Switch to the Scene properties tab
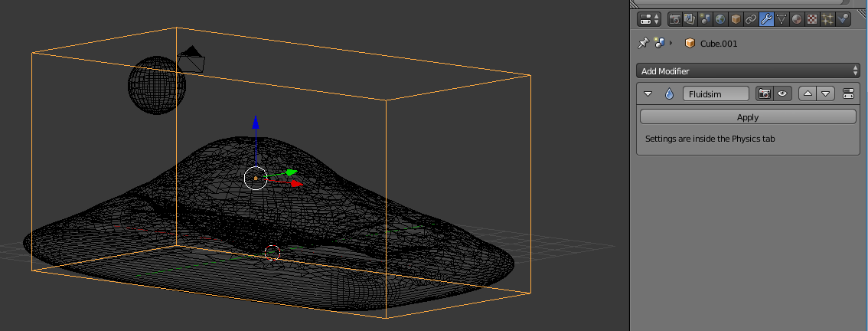 tap(705, 18)
